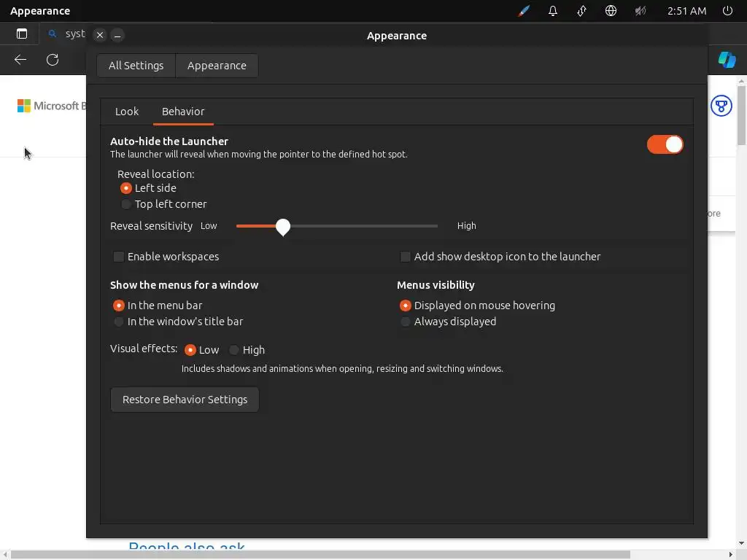Click the Appearance breadcrumb button
Viewport: 747px width, 560px height.
tap(217, 65)
